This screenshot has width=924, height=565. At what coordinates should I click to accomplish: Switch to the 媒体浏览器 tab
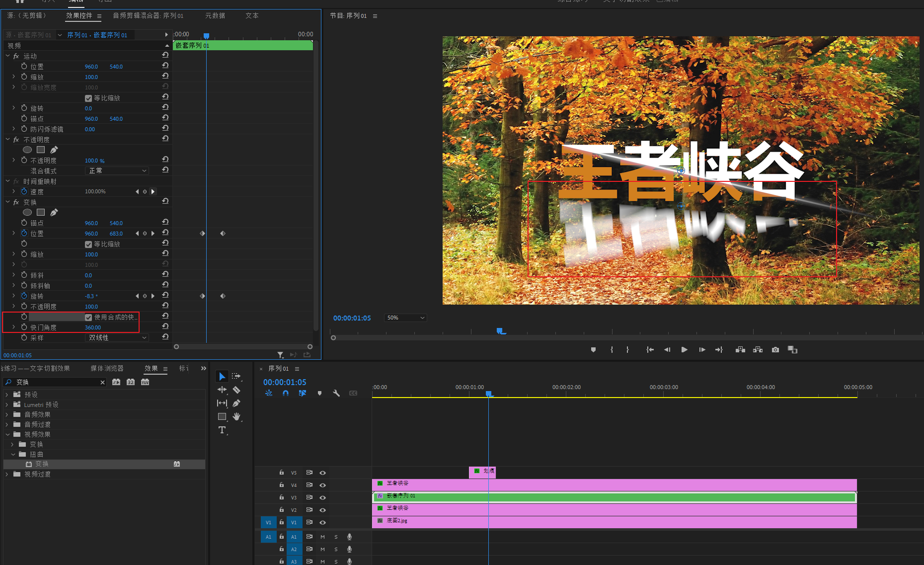tap(107, 368)
